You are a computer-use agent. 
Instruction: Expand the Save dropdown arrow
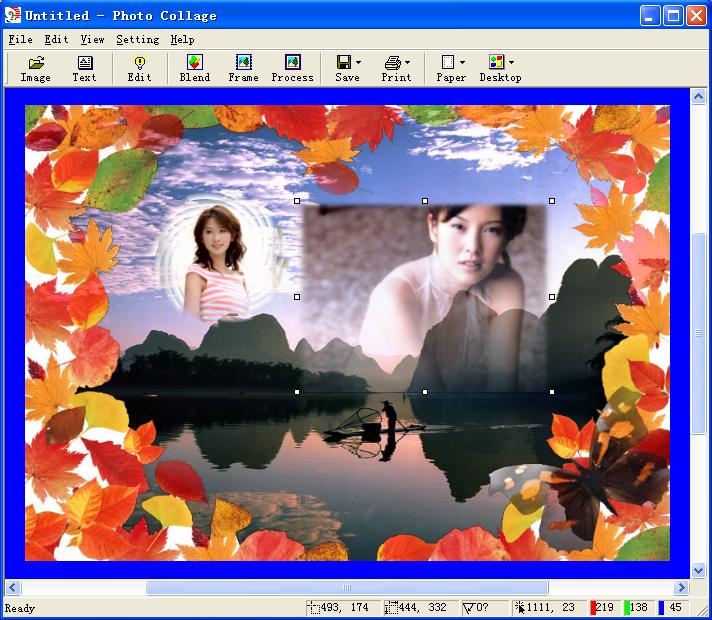[359, 62]
